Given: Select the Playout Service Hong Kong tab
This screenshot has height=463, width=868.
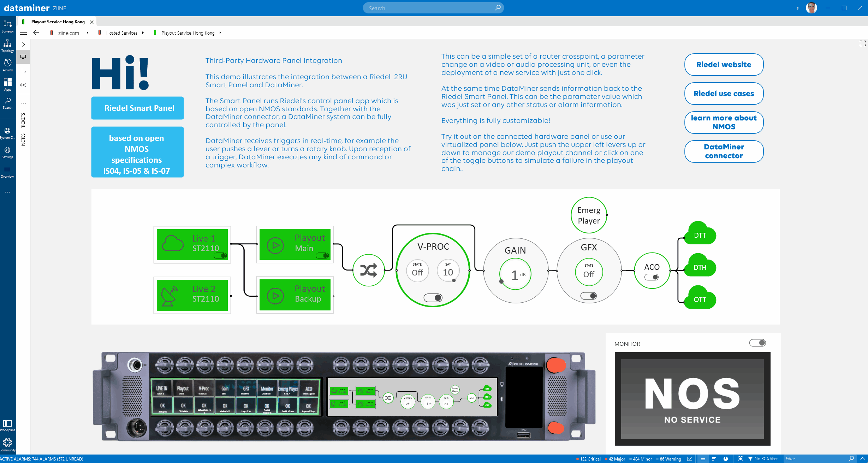Looking at the screenshot, I should (58, 22).
